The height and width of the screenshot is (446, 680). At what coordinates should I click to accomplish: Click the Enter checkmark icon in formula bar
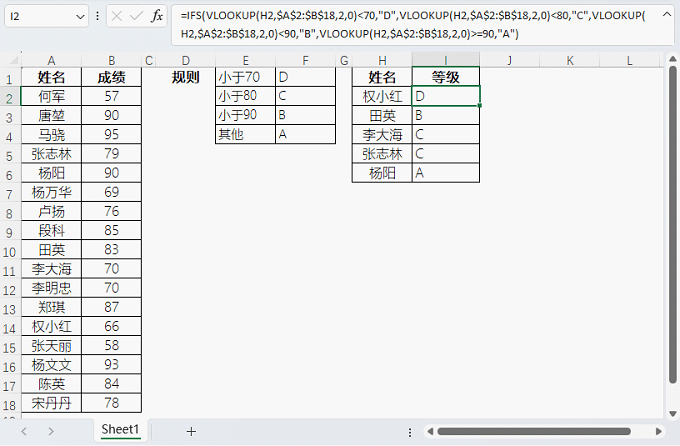click(x=135, y=17)
